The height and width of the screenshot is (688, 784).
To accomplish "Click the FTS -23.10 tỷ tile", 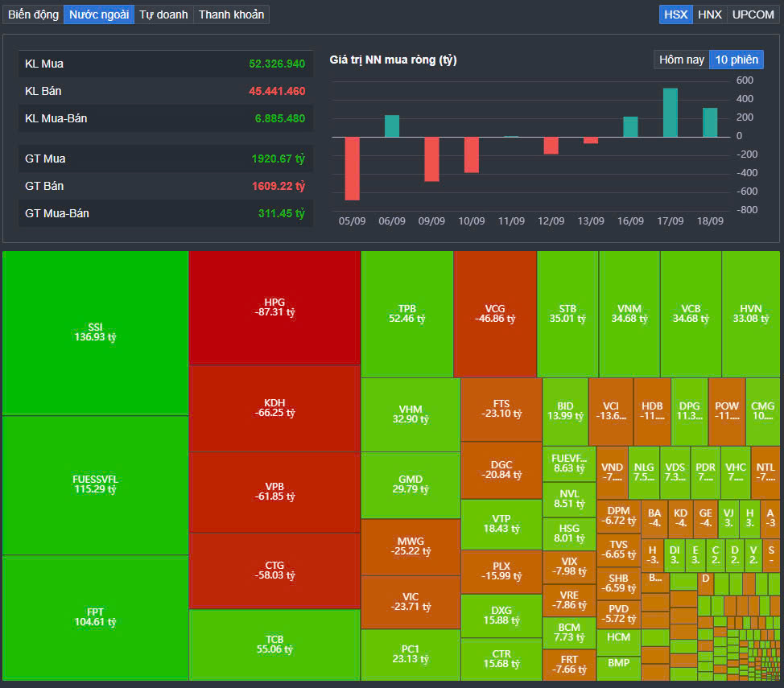I will click(501, 410).
